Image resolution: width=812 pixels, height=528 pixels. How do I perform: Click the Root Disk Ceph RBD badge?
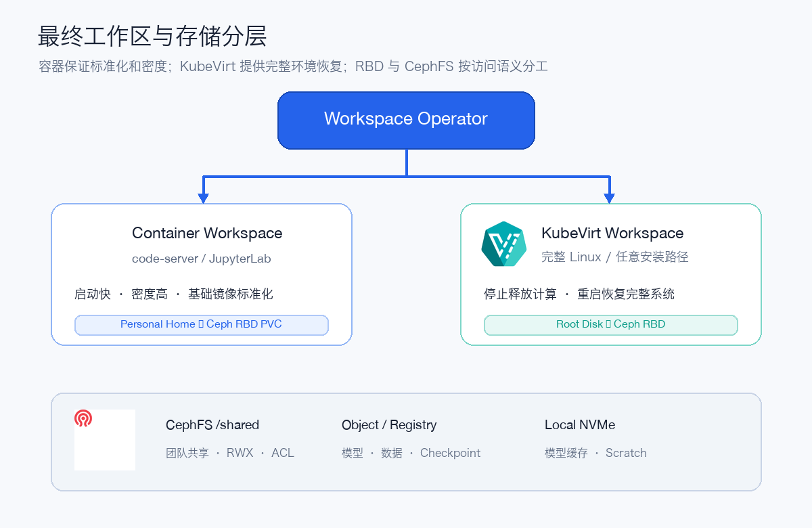[x=610, y=325]
